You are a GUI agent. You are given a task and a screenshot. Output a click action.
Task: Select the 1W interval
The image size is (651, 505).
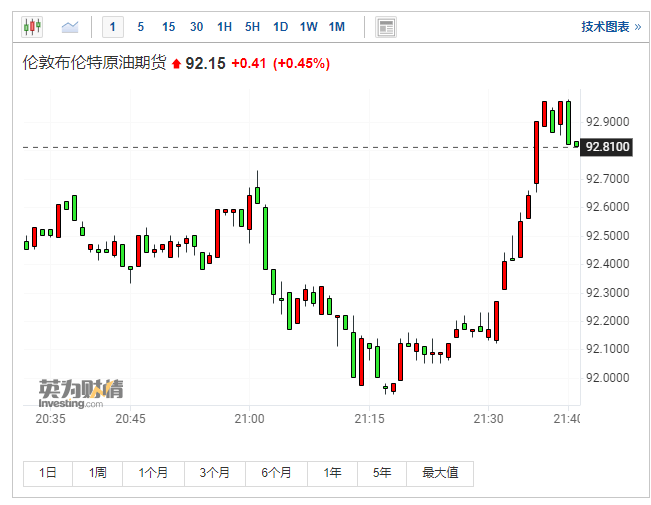click(x=309, y=27)
